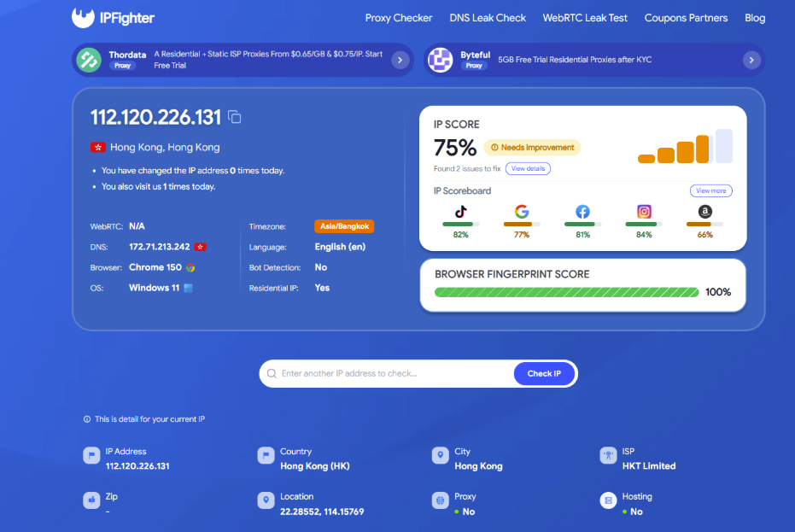The height and width of the screenshot is (532, 795).
Task: Click the Hong Kong flag beside location
Action: 98,148
